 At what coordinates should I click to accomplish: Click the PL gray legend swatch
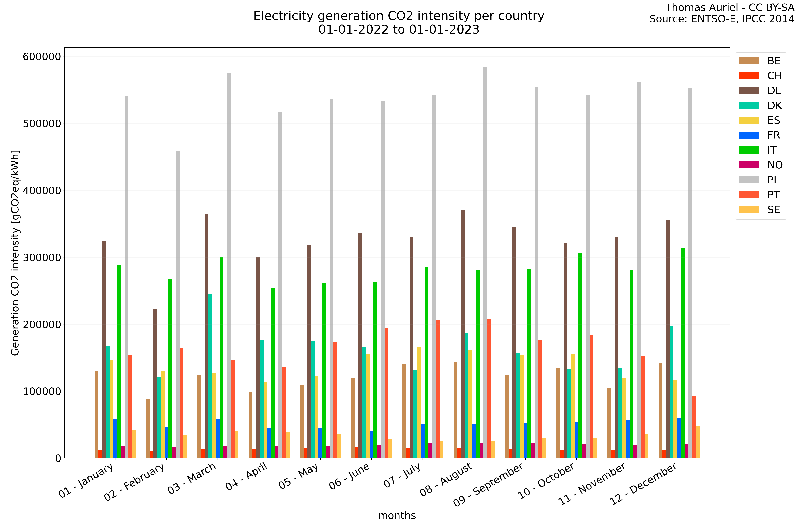pyautogui.click(x=749, y=180)
